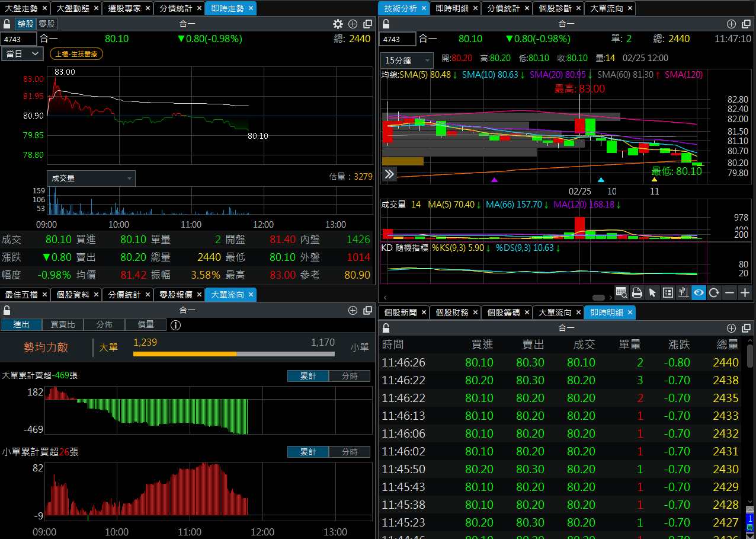Screen dimensions: 756x539
Task: Click the print icon on chart toolbar
Action: [x=637, y=292]
